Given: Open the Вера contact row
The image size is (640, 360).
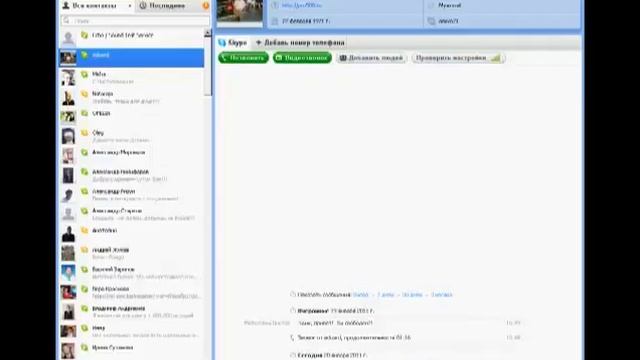Looking at the screenshot, I should pyautogui.click(x=131, y=293).
